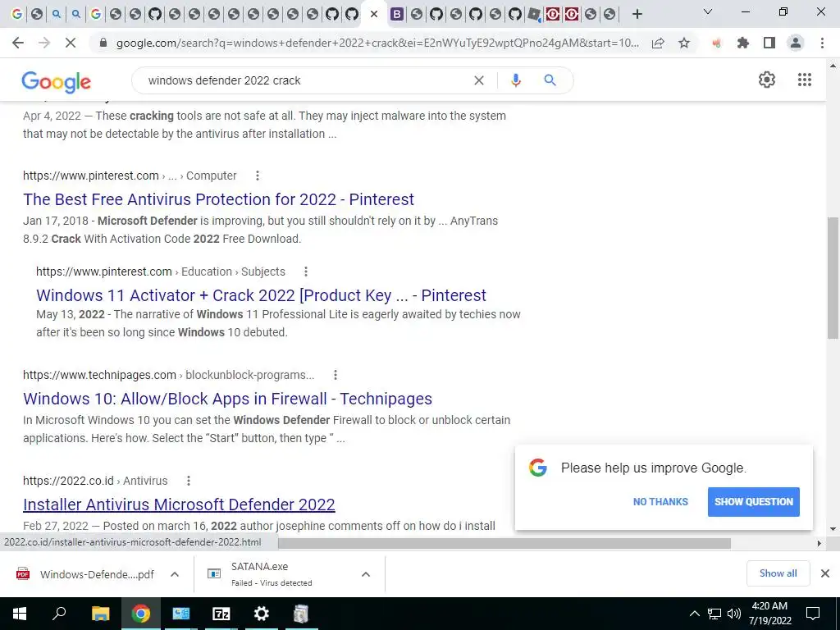The image size is (840, 630).
Task: Click the horizontal scrollbar right arrow
Action: (819, 543)
